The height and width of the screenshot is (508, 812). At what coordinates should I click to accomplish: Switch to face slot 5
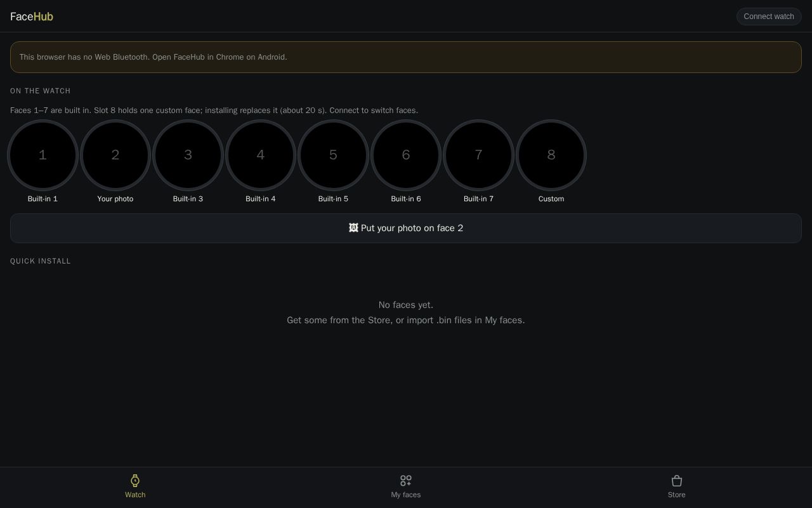coord(333,155)
